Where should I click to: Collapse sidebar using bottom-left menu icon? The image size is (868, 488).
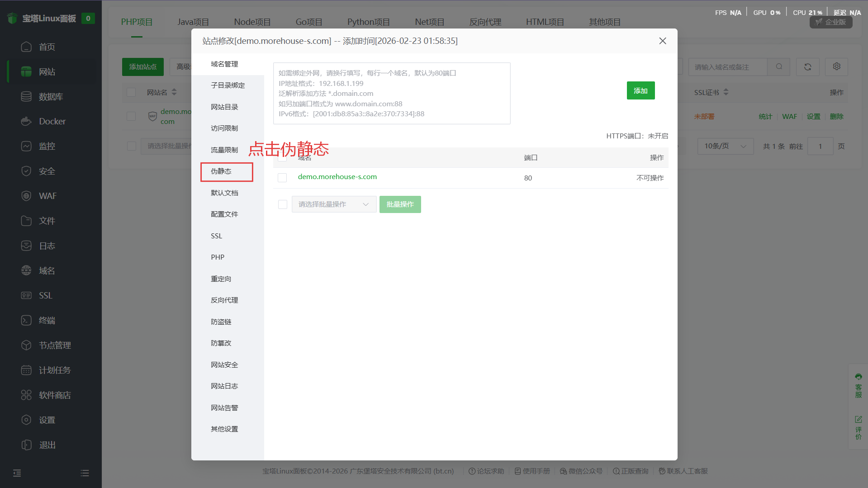point(17,473)
